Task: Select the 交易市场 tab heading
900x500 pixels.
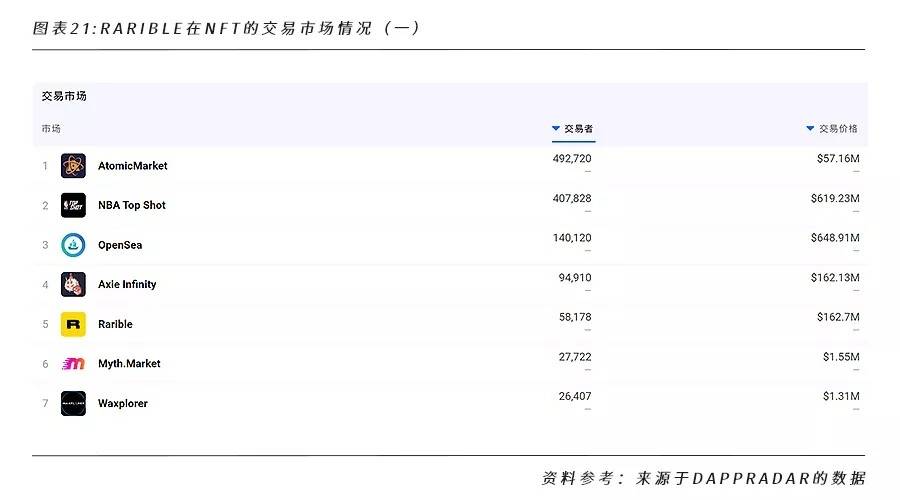Action: [x=64, y=96]
